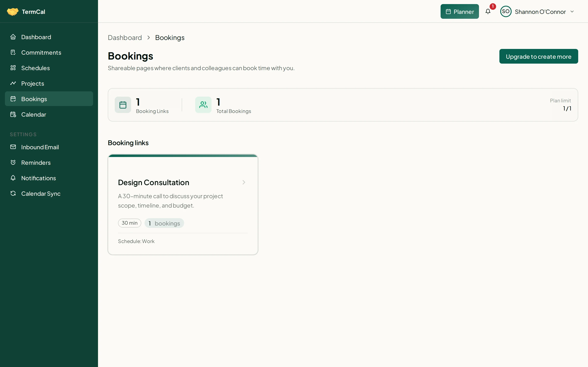This screenshot has height=367, width=588.
Task: Click the Inbound Email envelope icon
Action: click(x=13, y=147)
